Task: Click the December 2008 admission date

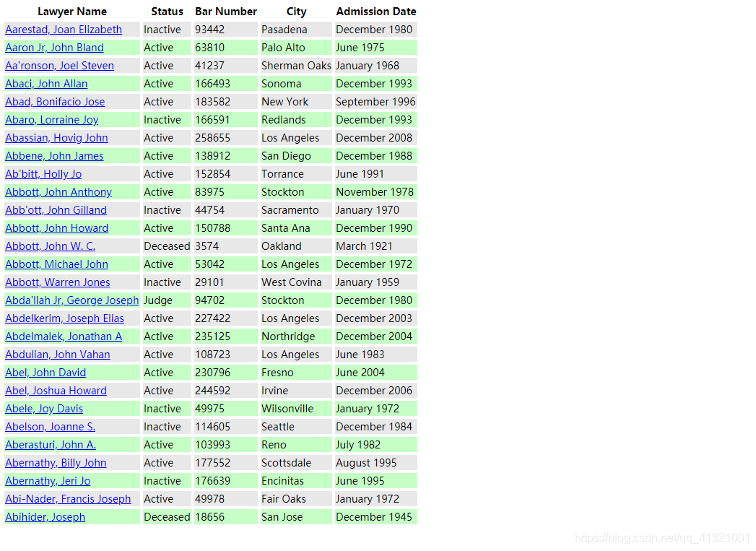Action: click(376, 138)
